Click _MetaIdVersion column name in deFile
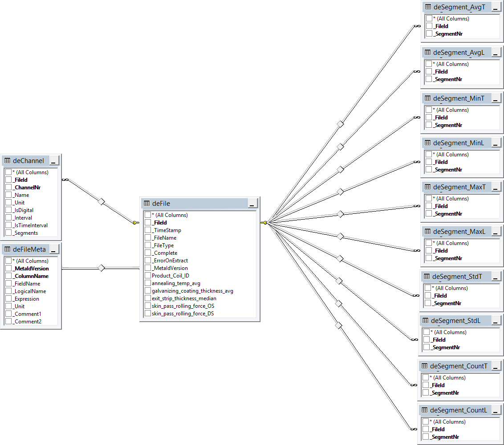This screenshot has height=445, width=504. point(170,268)
